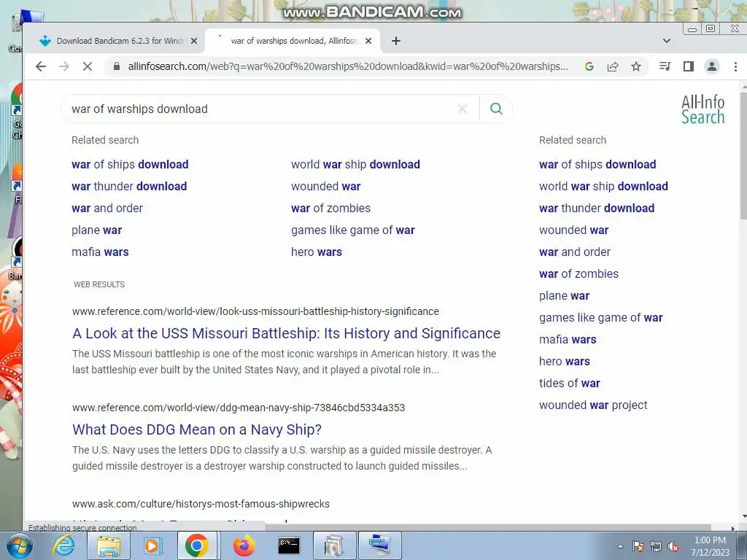Click the padlock site info icon
This screenshot has width=747, height=560.
116,66
